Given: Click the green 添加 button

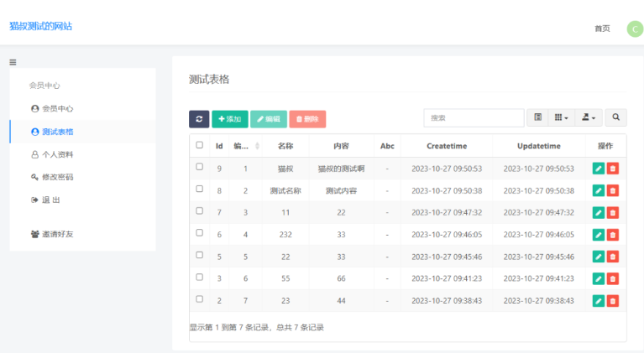Looking at the screenshot, I should coord(230,119).
